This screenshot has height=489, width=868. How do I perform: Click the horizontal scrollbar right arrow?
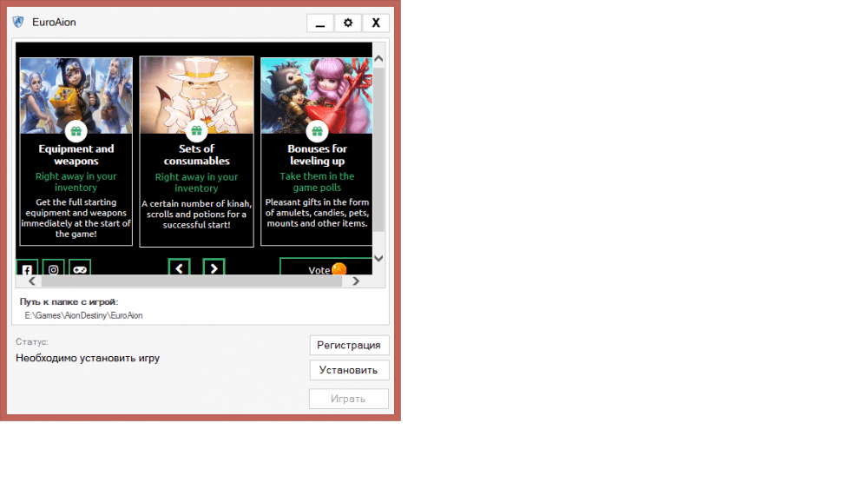tap(356, 281)
